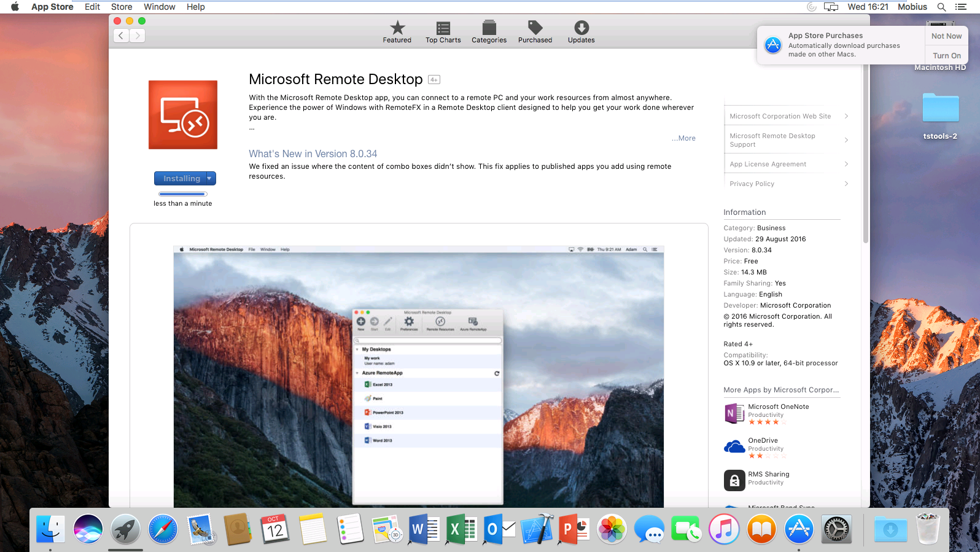
Task: Open the Help menu
Action: click(196, 7)
